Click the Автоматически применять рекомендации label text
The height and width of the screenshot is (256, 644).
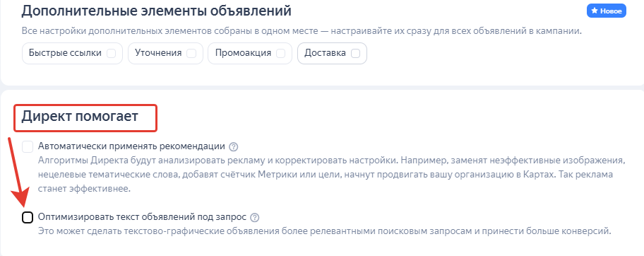tap(131, 146)
